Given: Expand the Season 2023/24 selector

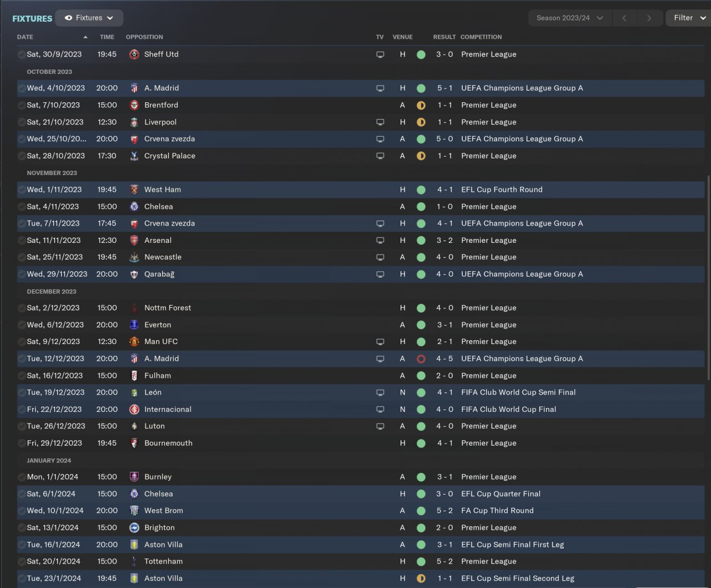Looking at the screenshot, I should pos(569,18).
